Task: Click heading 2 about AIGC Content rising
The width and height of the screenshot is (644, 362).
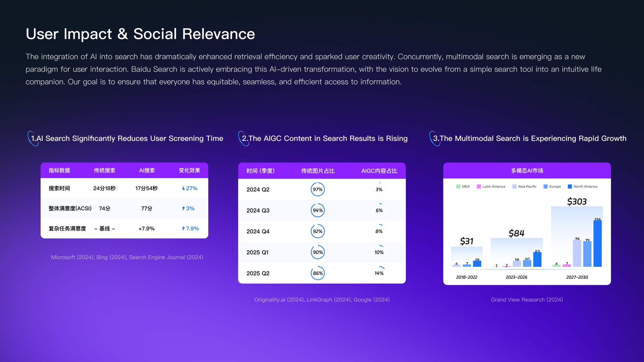Action: click(x=325, y=138)
